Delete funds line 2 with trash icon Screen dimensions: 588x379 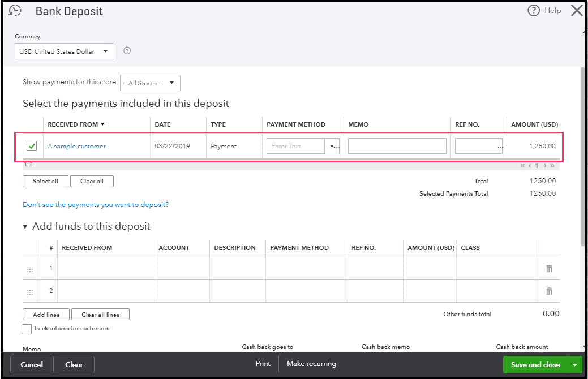[548, 291]
